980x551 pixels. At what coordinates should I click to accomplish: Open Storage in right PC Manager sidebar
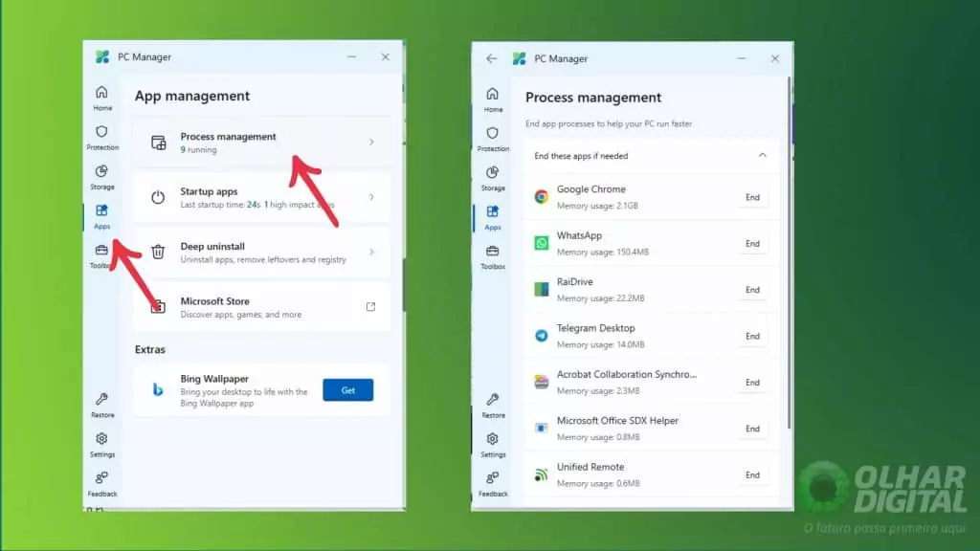click(493, 179)
